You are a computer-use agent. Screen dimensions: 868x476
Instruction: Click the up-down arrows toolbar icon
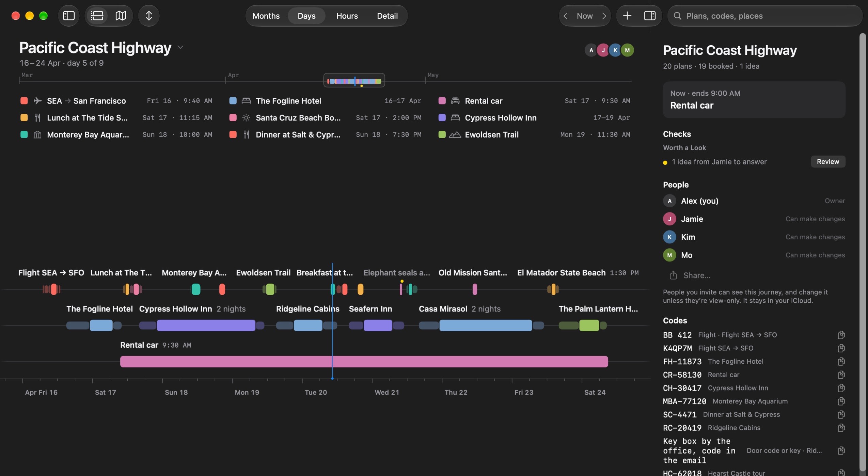click(x=149, y=16)
